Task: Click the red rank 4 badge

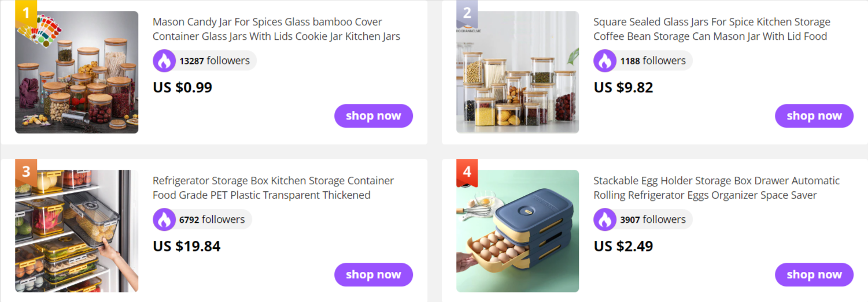Action: [467, 173]
